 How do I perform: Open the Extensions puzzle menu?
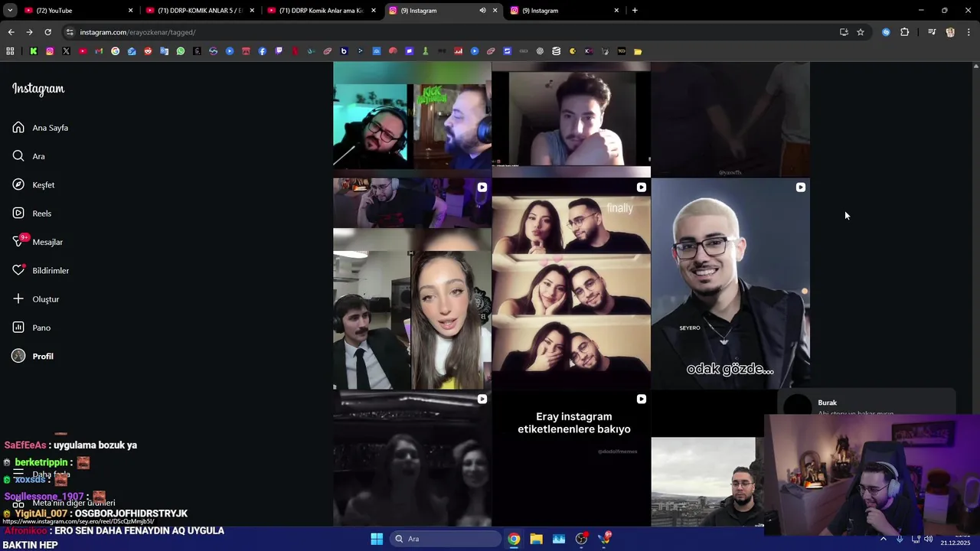pos(904,32)
